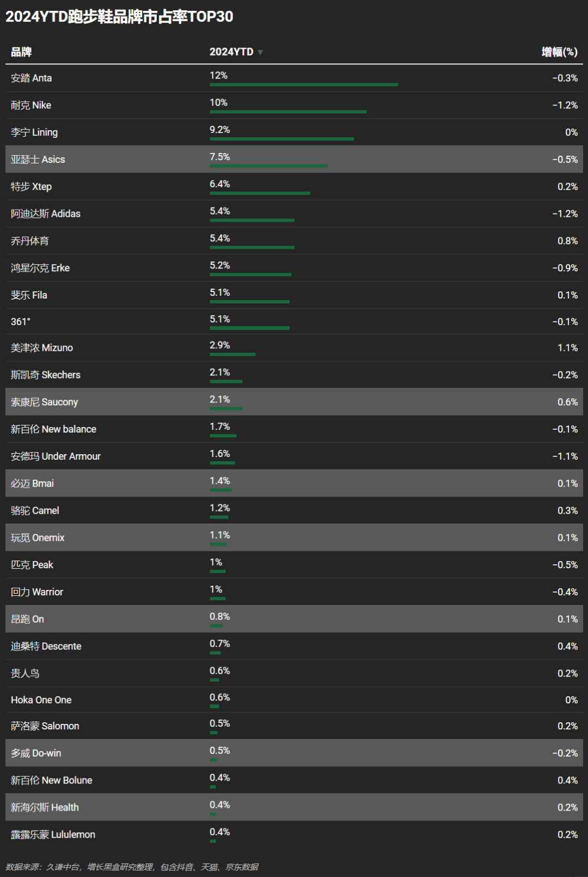Click the 品牌 column header

pyautogui.click(x=21, y=52)
